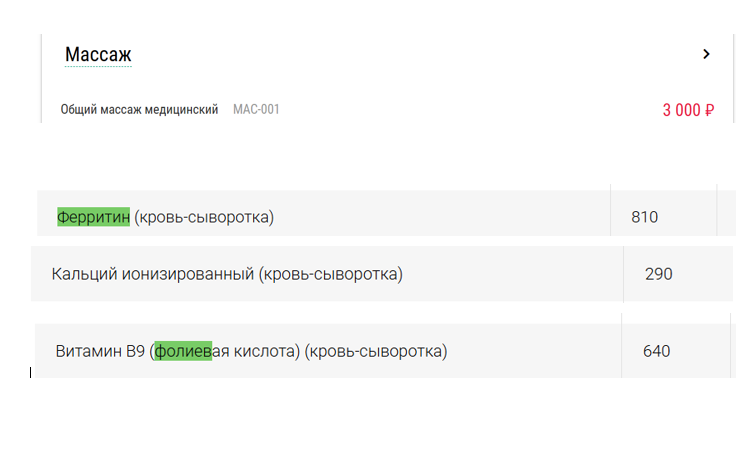Click the highlighted фолиев text
This screenshot has height=451, width=736.
pyautogui.click(x=183, y=351)
